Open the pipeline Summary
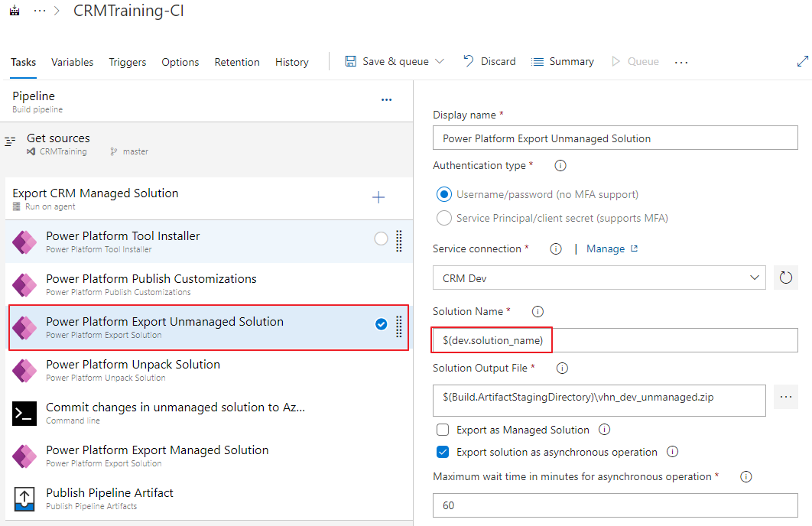Screen dimensions: 812x526 click(x=563, y=62)
